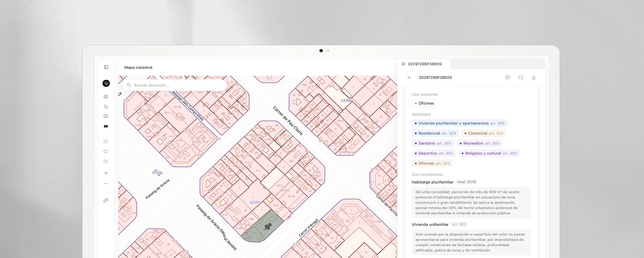644x258 pixels.
Task: Open the book icon in the sidebar
Action: tap(106, 116)
